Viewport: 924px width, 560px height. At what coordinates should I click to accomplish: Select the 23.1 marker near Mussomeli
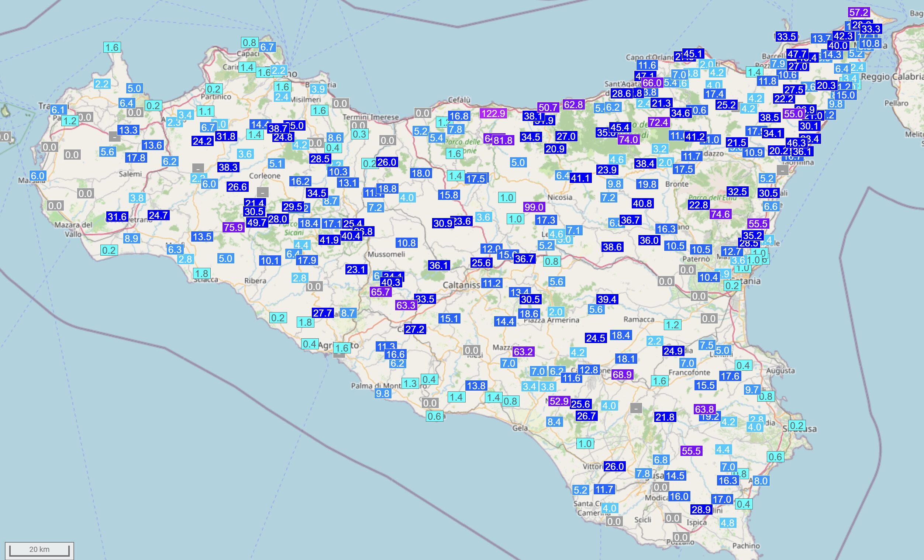pos(356,269)
